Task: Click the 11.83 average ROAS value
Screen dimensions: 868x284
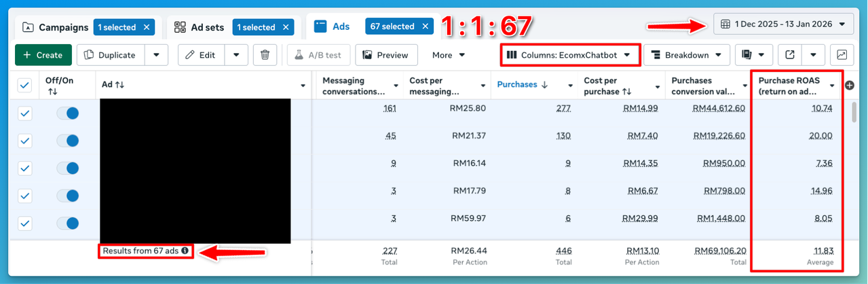Action: (823, 251)
